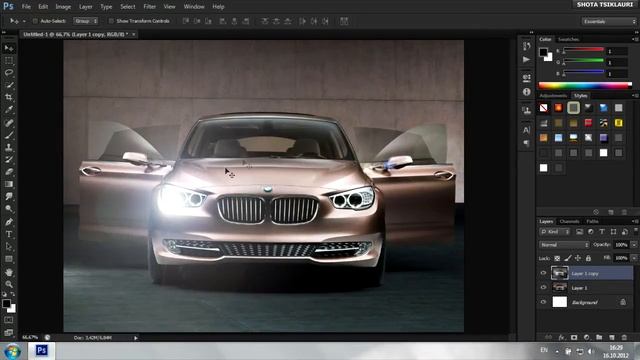Add a layer mask
640x360 pixels.
pyautogui.click(x=574, y=338)
